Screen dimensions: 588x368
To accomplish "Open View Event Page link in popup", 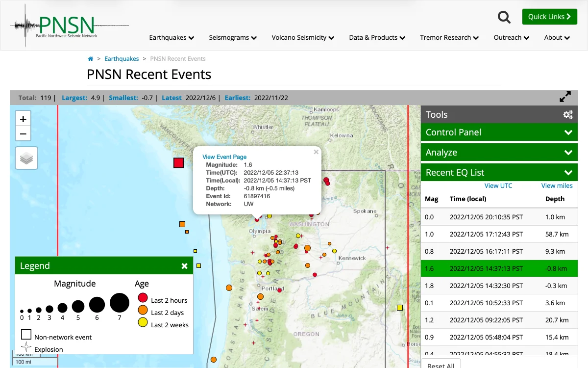I will click(224, 157).
